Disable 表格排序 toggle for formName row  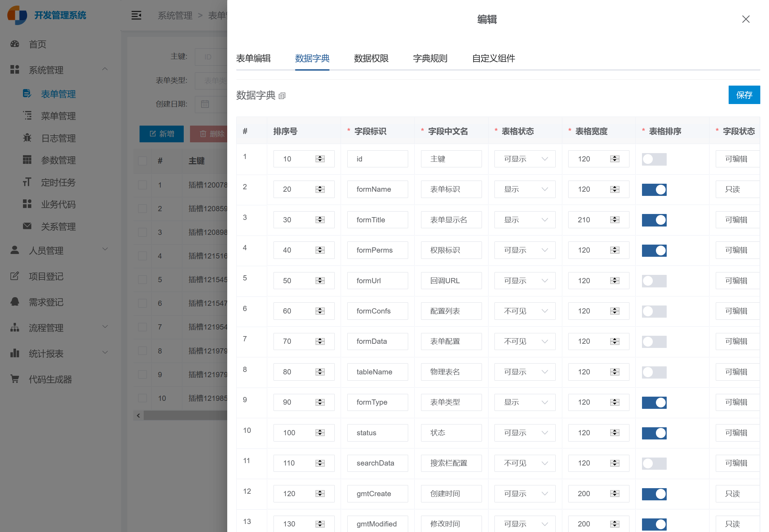point(654,190)
